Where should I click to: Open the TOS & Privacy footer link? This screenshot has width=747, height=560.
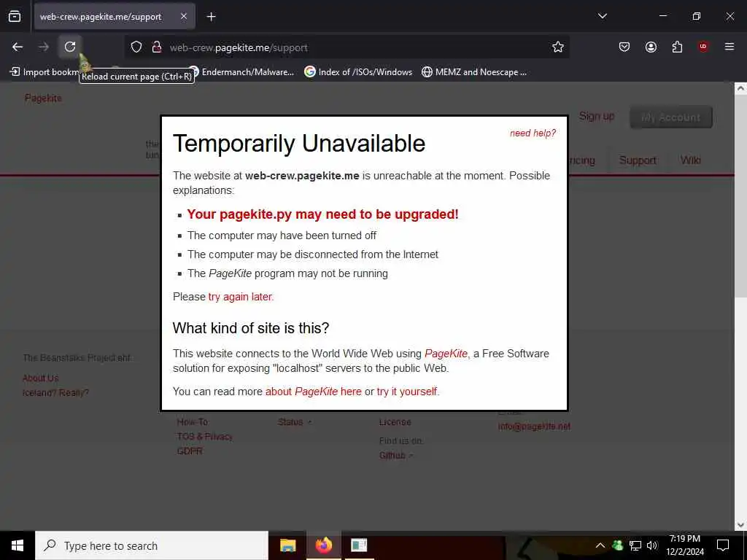[x=205, y=437]
